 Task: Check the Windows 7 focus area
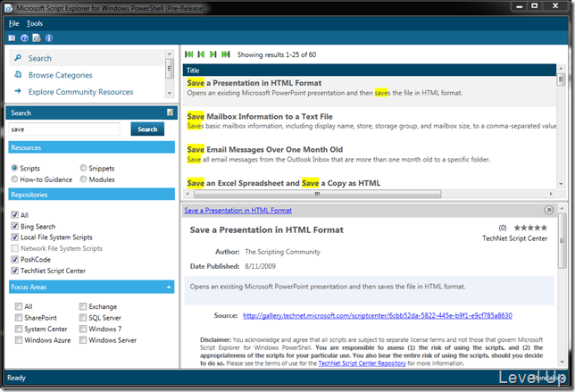83,329
